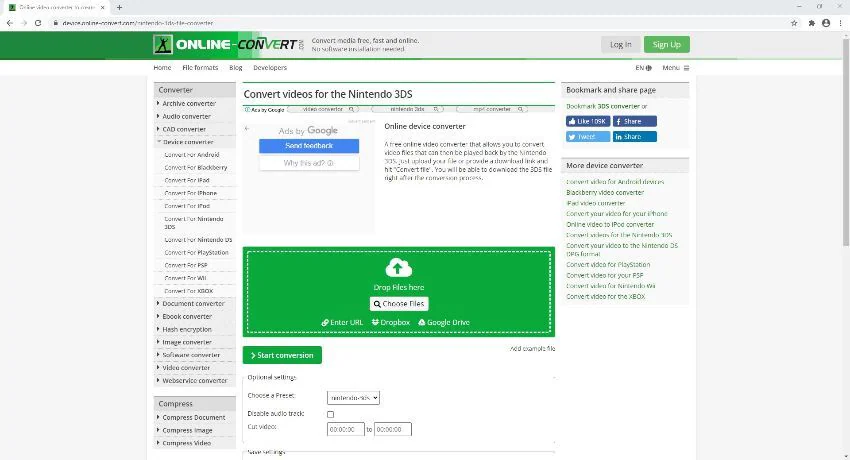Screen dimensions: 850x460
Task: Click the video converter ad search pill
Action: click(323, 109)
